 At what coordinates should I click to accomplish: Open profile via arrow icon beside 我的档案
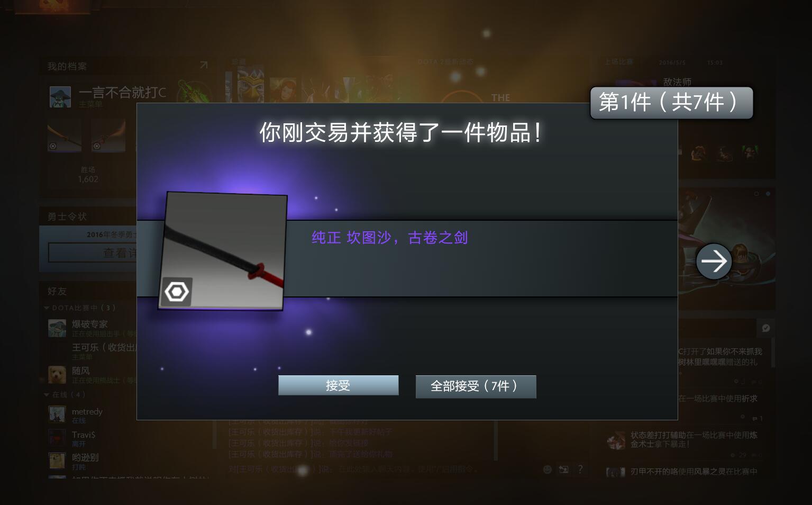click(x=204, y=65)
